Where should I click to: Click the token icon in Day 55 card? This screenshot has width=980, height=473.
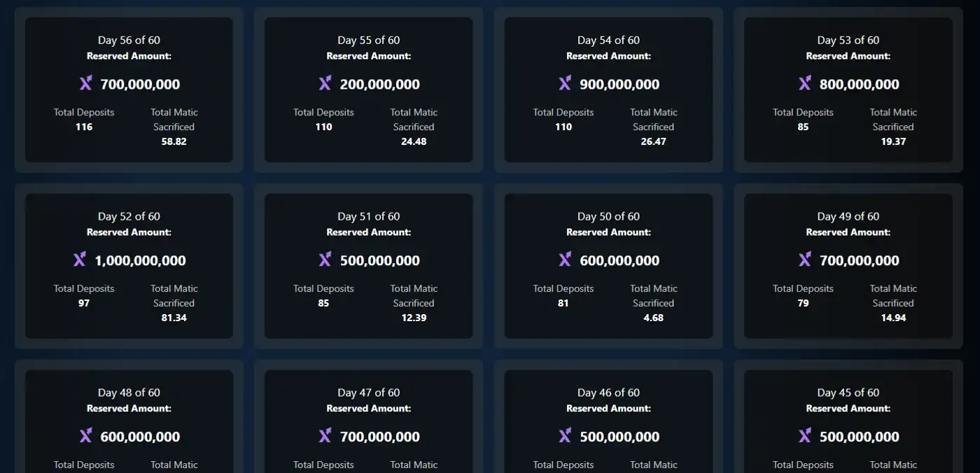(x=325, y=84)
